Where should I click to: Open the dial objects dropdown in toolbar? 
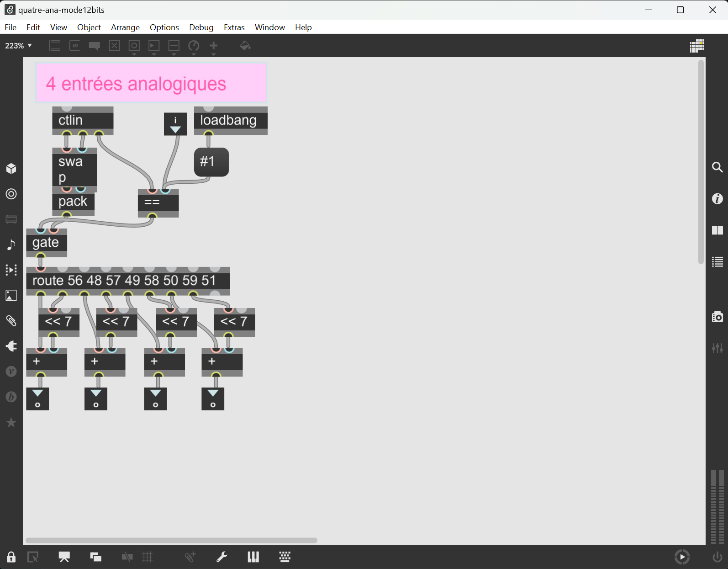(194, 47)
